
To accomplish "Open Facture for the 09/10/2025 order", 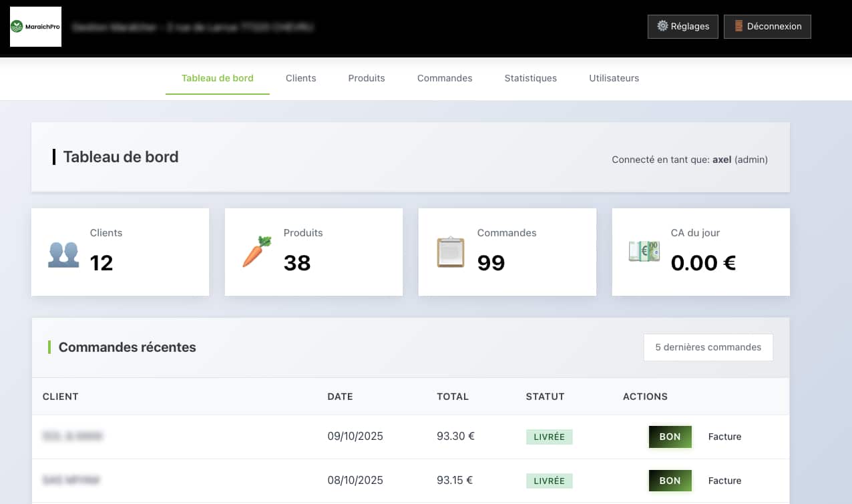I will point(724,437).
